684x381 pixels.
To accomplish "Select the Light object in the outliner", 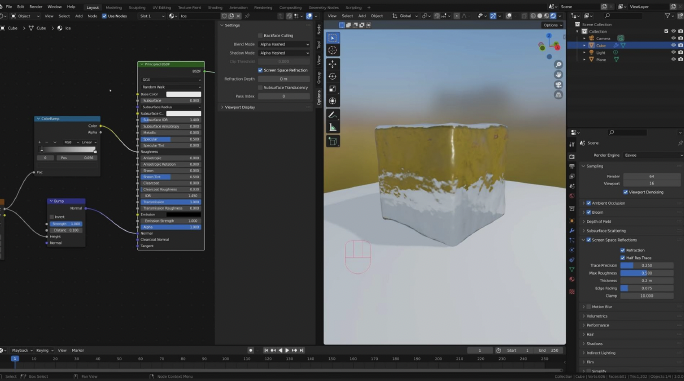I will point(601,52).
